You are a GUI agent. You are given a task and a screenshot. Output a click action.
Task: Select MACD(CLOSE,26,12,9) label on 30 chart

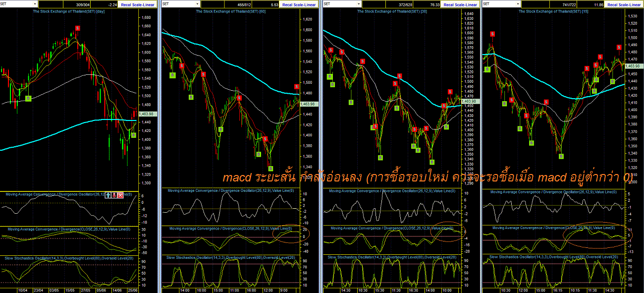(x=392, y=228)
